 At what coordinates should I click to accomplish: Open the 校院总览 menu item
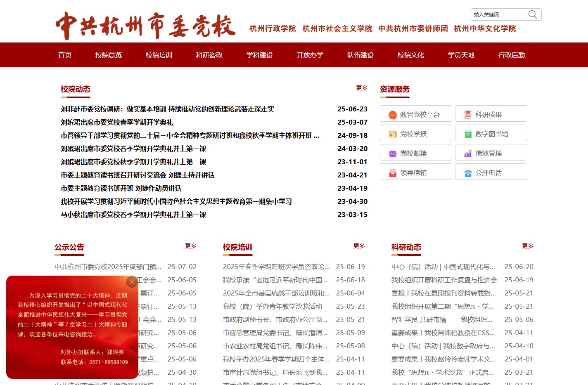pos(109,55)
